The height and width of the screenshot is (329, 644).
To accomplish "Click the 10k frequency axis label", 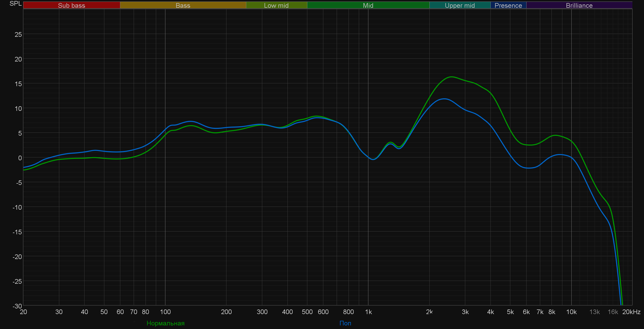I will (x=571, y=312).
